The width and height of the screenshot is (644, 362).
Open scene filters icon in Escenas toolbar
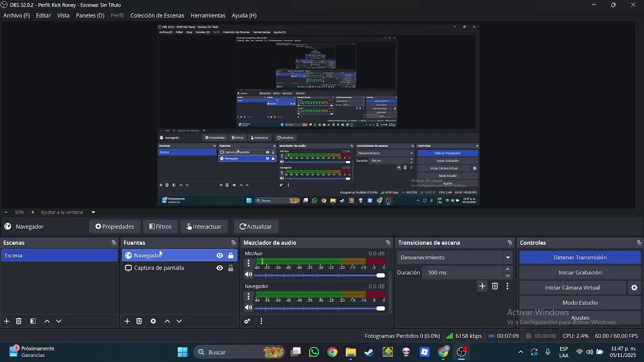(33, 321)
